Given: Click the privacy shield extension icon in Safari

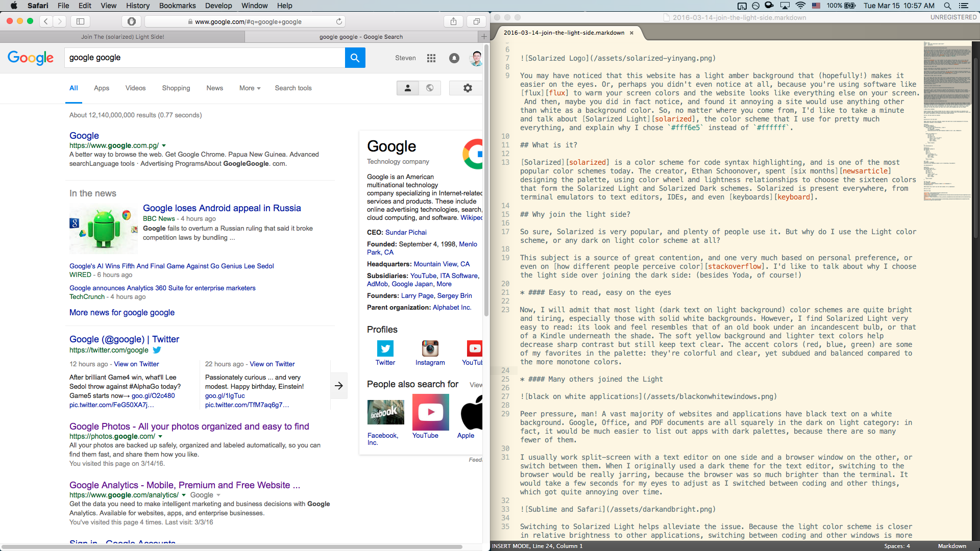Looking at the screenshot, I should (x=132, y=21).
